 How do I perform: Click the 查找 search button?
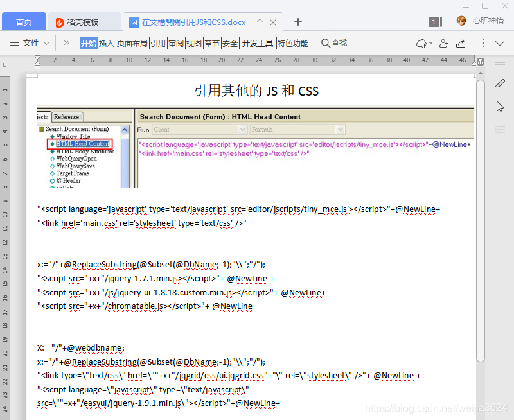point(334,43)
